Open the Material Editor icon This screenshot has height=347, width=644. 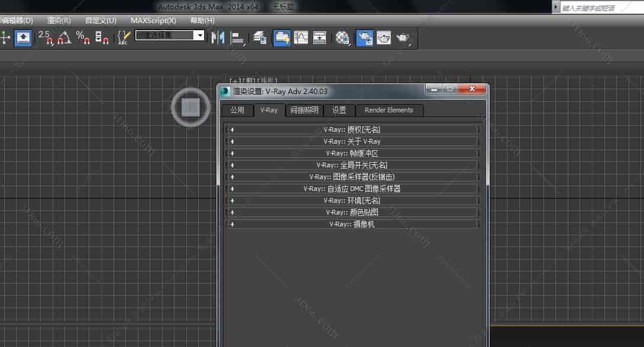click(342, 38)
